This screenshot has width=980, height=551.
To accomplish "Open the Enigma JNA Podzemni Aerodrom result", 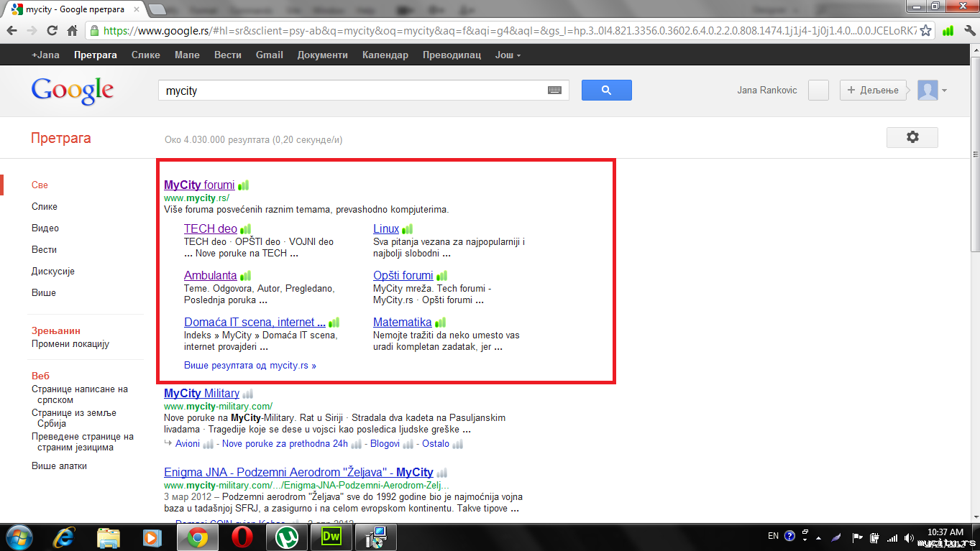I will (298, 473).
